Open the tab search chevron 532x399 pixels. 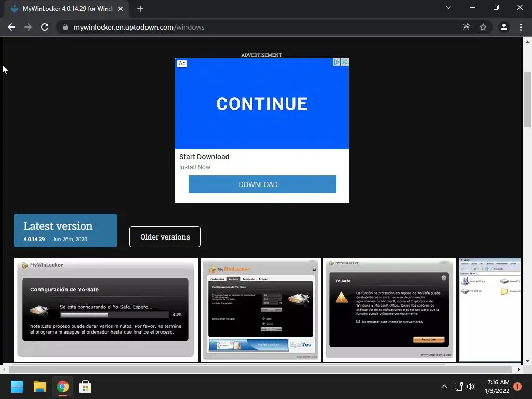click(448, 7)
